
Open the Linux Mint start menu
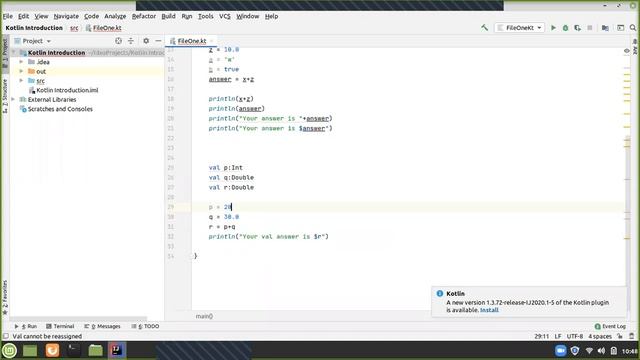9,350
